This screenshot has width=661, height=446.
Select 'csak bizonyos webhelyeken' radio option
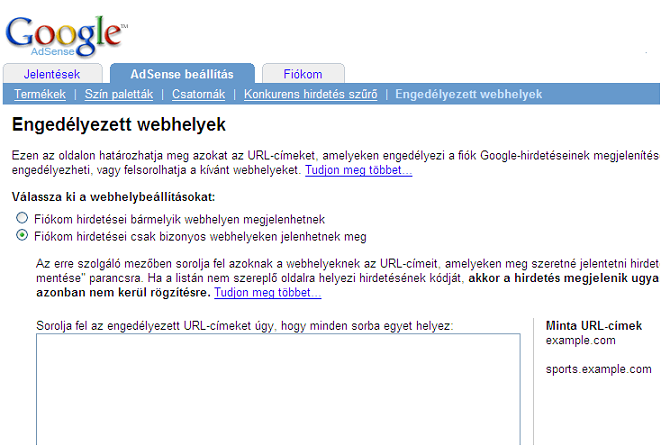pyautogui.click(x=22, y=235)
